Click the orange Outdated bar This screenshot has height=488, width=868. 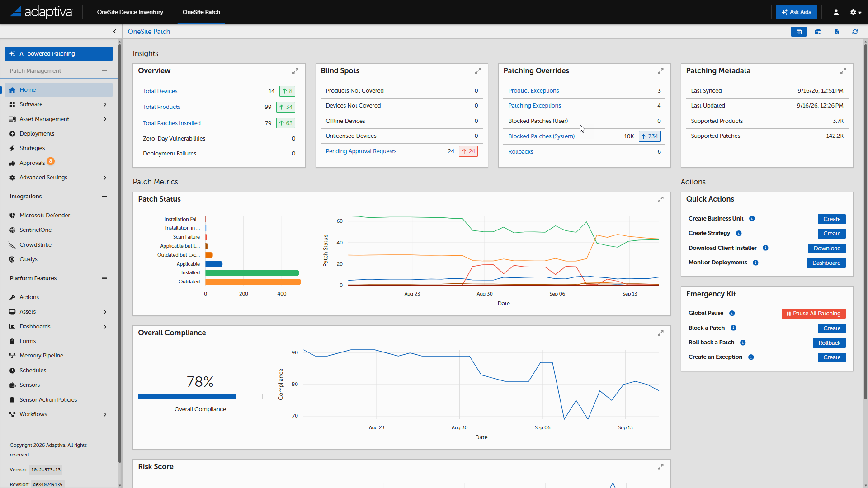(253, 282)
